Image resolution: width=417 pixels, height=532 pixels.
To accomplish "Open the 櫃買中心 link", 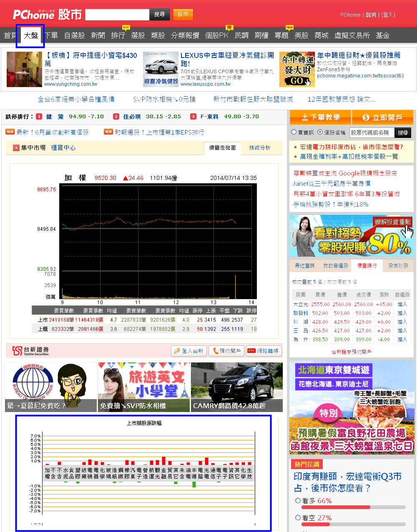I will point(63,148).
